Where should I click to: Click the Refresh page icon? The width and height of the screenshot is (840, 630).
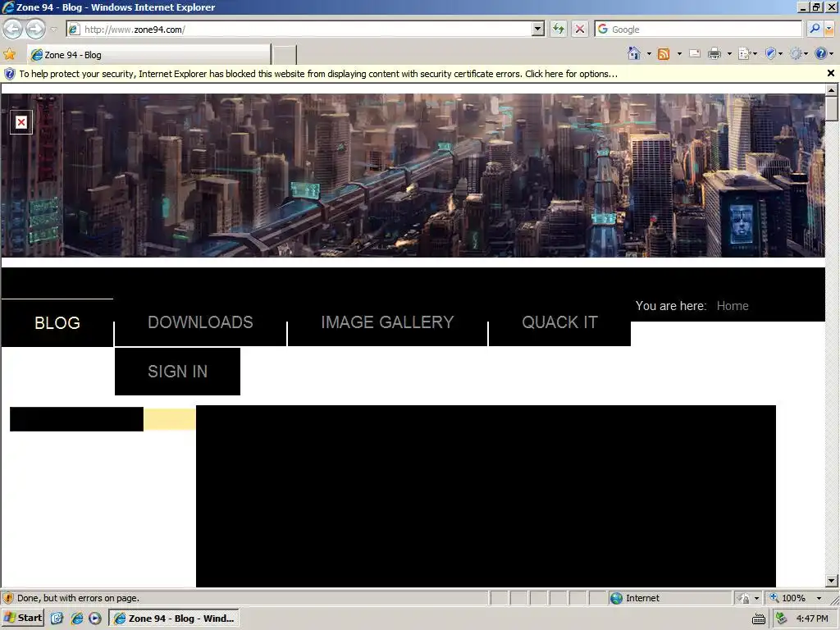pyautogui.click(x=559, y=29)
